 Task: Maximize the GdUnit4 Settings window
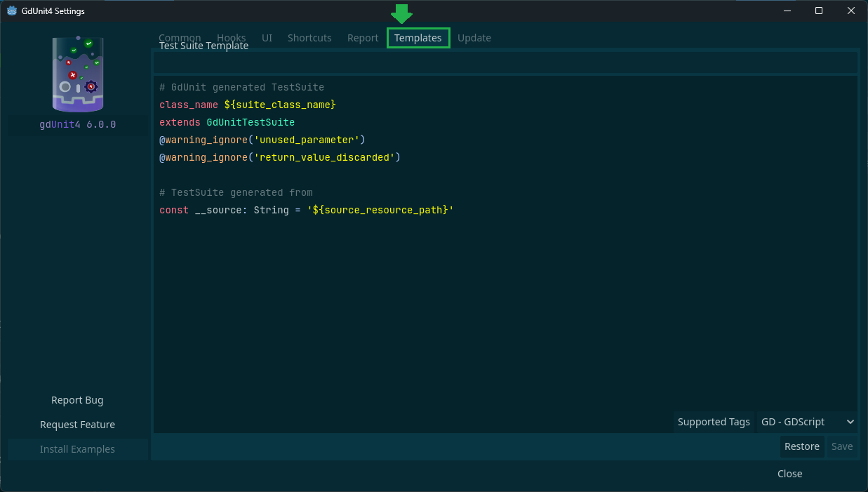(819, 11)
